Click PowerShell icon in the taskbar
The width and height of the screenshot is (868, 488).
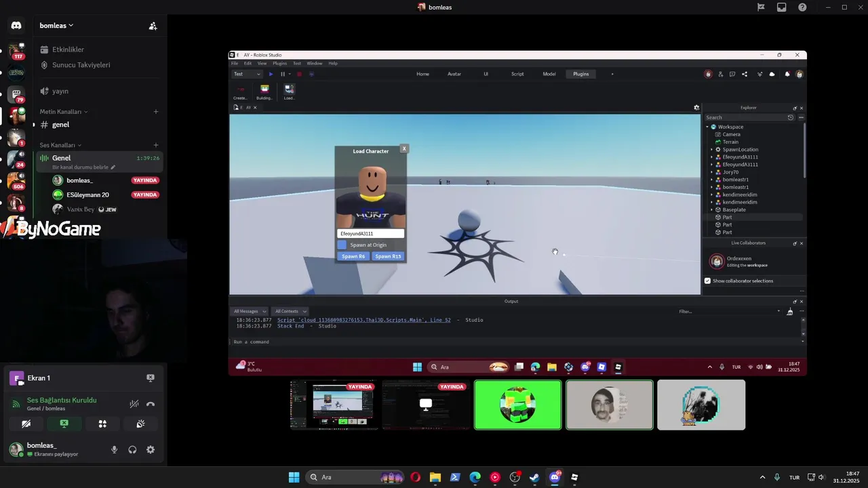click(455, 477)
